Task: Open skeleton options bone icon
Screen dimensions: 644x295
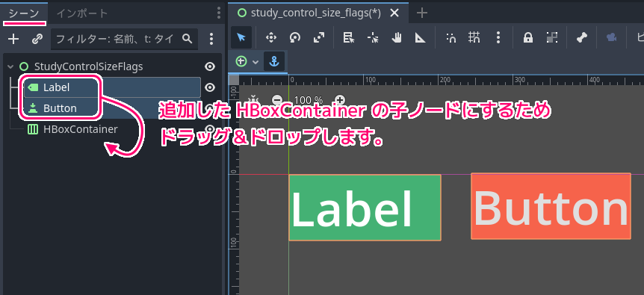Action: click(581, 38)
